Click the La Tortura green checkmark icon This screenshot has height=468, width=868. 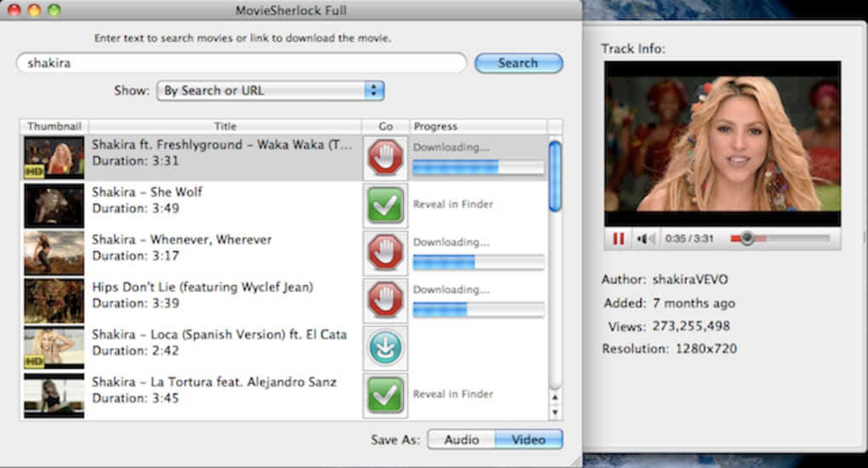click(385, 396)
